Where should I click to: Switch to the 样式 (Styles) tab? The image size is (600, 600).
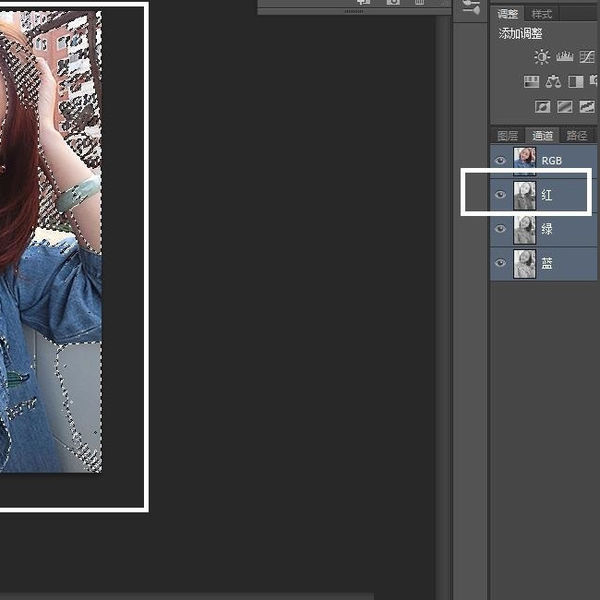542,14
